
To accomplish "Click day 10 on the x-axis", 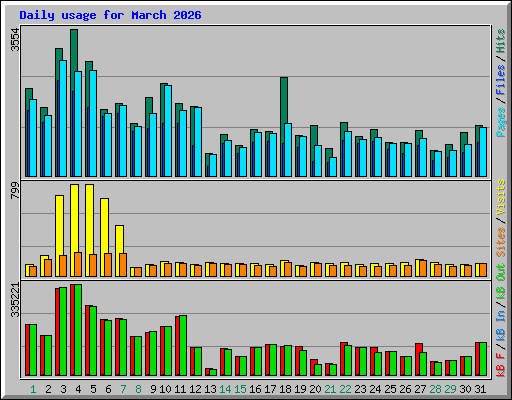I will click(165, 389).
